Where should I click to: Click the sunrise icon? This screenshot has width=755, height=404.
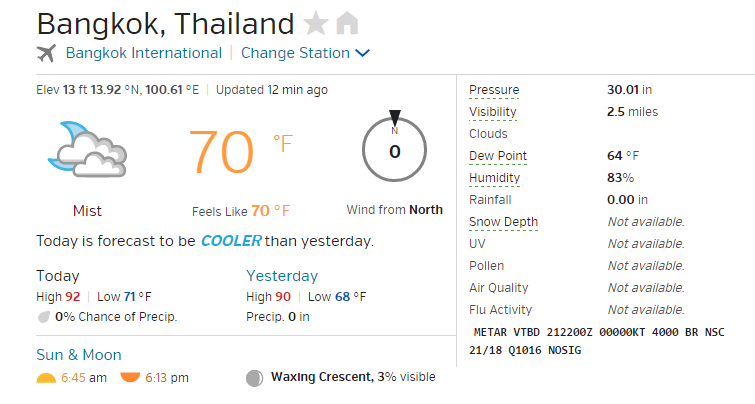point(46,378)
